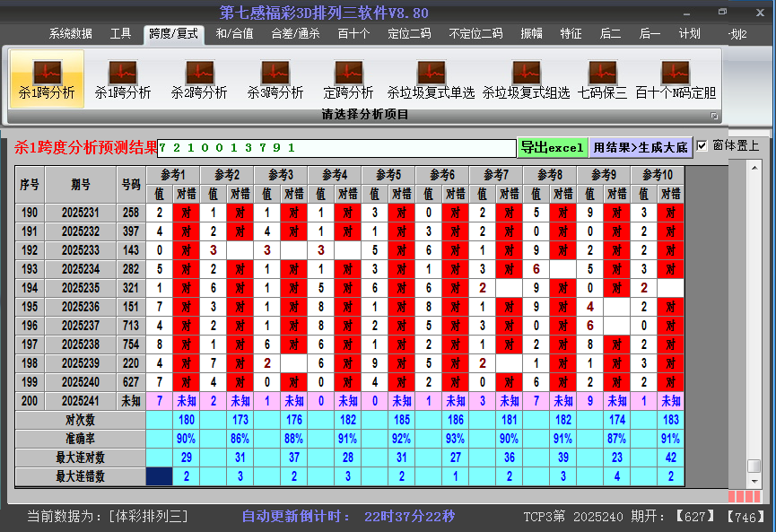
Task: Click the vertical scrollbar thumb
Action: coord(754,466)
